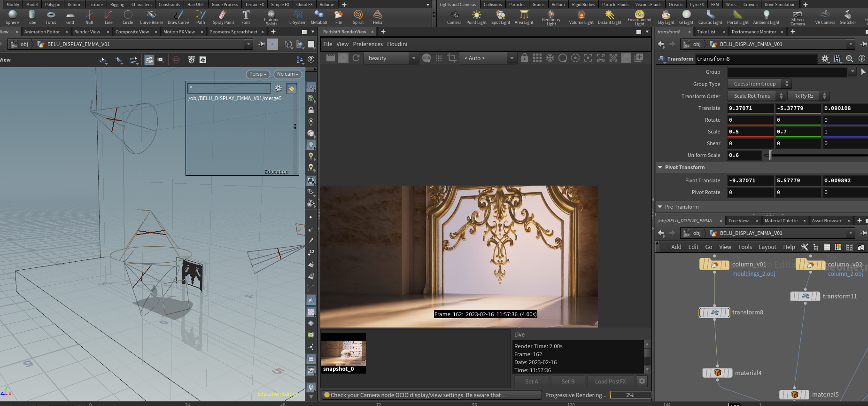Screen dimensions: 868x406
Task: Toggle the Redshift render view lock icon
Action: (x=525, y=58)
